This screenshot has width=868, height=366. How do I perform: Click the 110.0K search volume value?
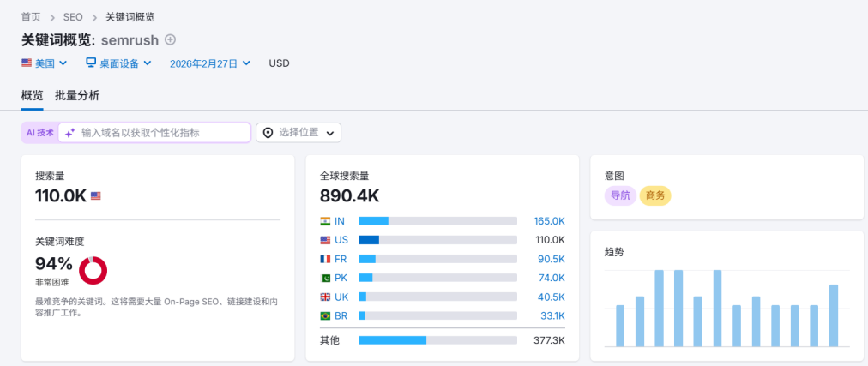(x=61, y=195)
